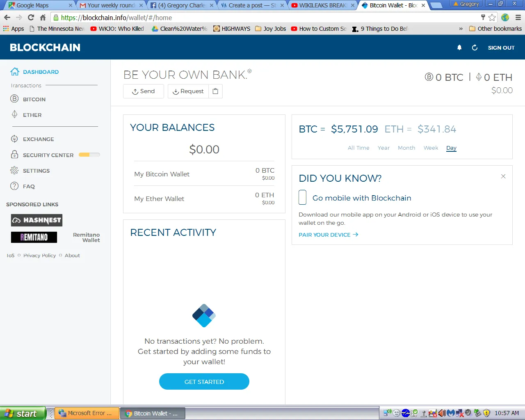Bookmark this page with the star icon
The width and height of the screenshot is (525, 420).
(x=492, y=17)
